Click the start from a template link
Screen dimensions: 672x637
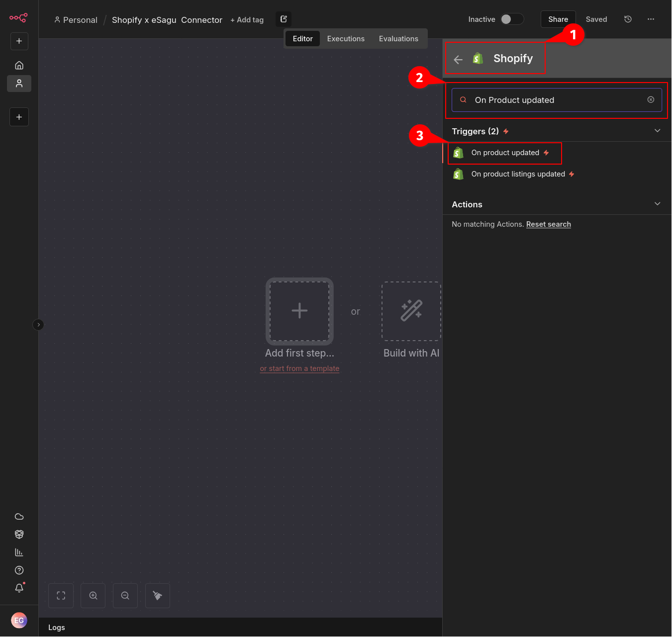click(299, 368)
